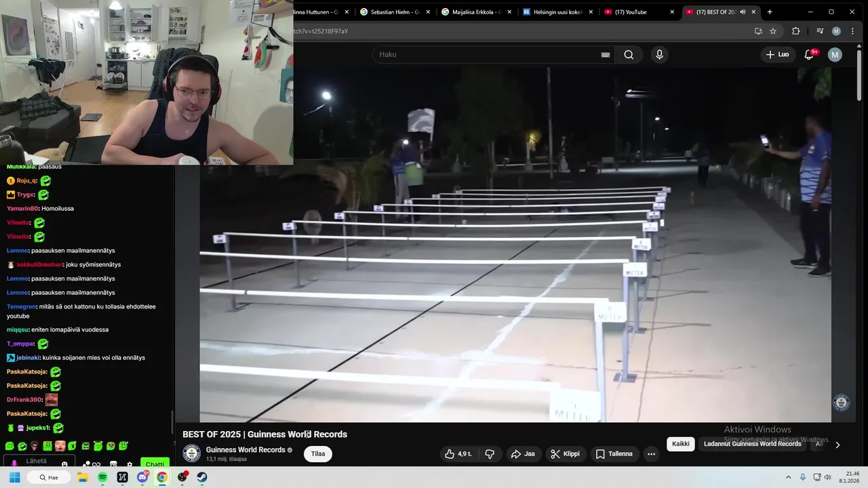
Task: Open the emote picker in chat input
Action: 64,465
